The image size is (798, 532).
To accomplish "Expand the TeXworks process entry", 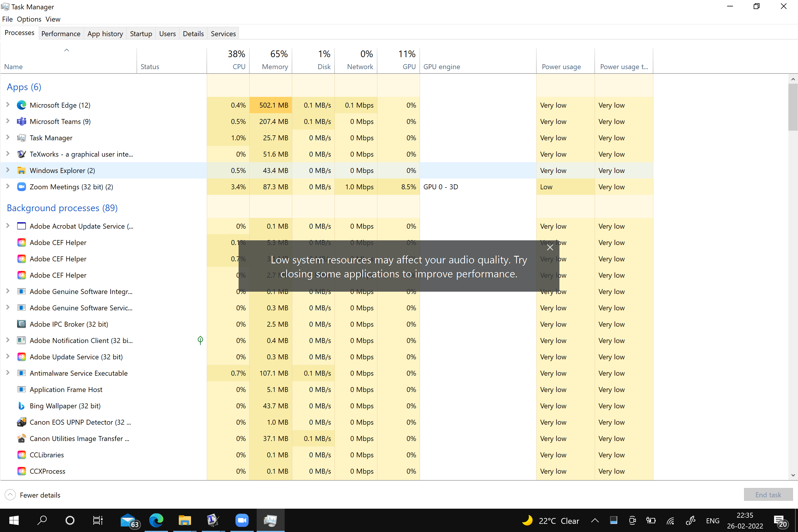I will 8,154.
